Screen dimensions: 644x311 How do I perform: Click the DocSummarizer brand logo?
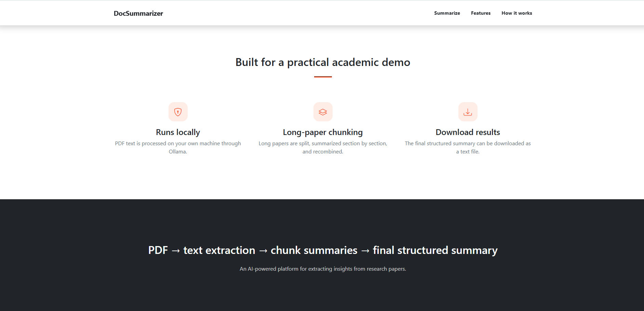[x=138, y=13]
